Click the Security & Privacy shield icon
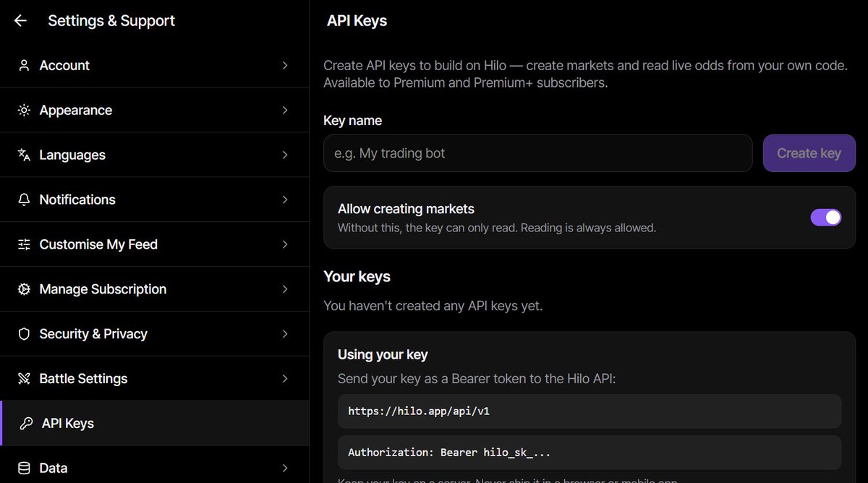The width and height of the screenshot is (868, 483). 24,334
